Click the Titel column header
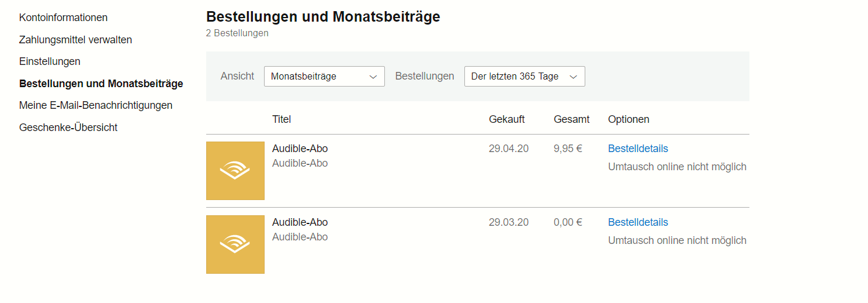868x303 pixels. tap(282, 119)
